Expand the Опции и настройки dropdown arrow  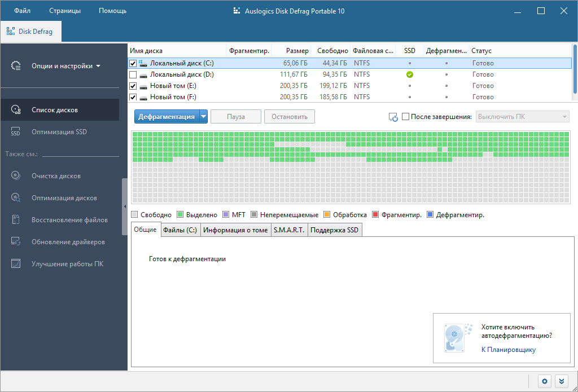[x=98, y=67]
